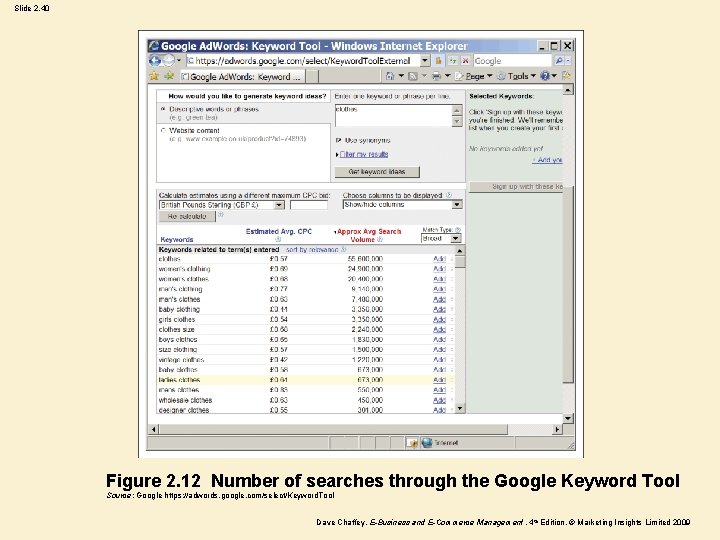
Task: Open the address bar URL history dropdown arrow
Action: coord(425,61)
